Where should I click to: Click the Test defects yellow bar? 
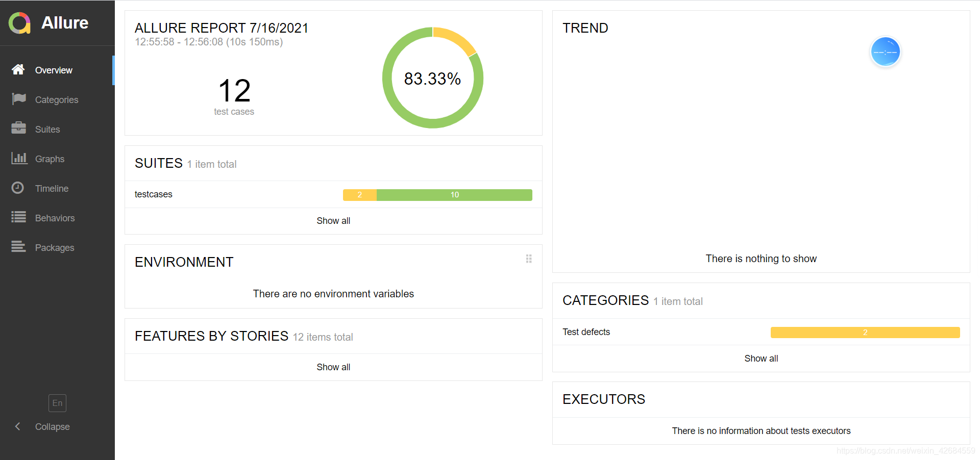click(865, 333)
